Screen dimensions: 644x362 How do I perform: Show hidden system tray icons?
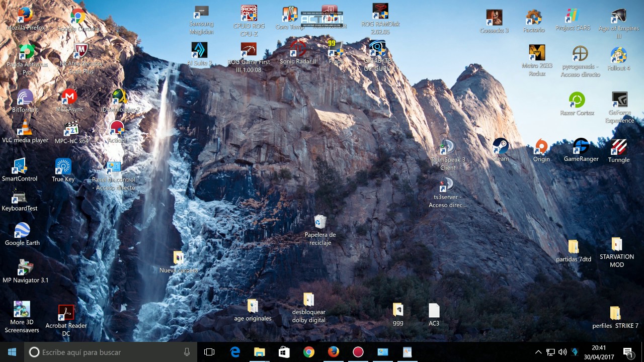[538, 352]
